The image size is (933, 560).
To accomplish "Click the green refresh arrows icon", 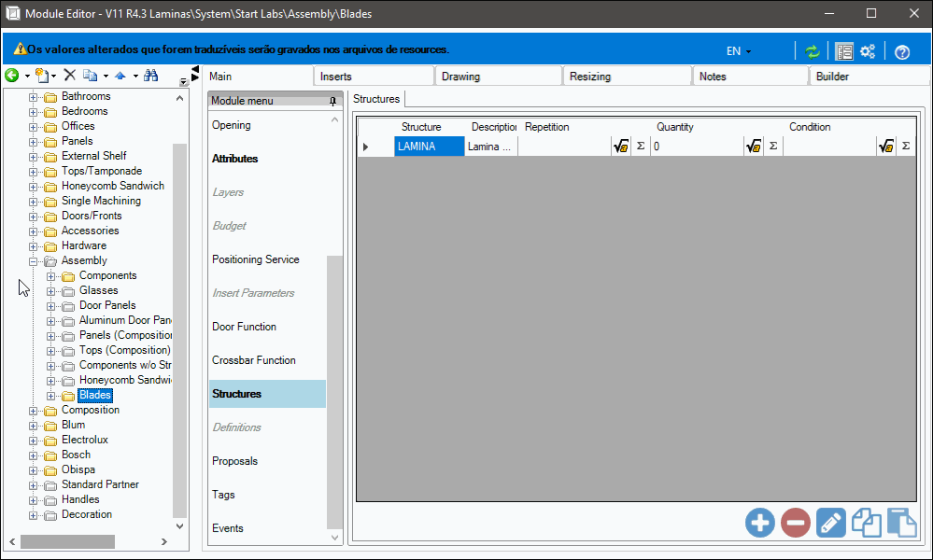I will [x=813, y=51].
